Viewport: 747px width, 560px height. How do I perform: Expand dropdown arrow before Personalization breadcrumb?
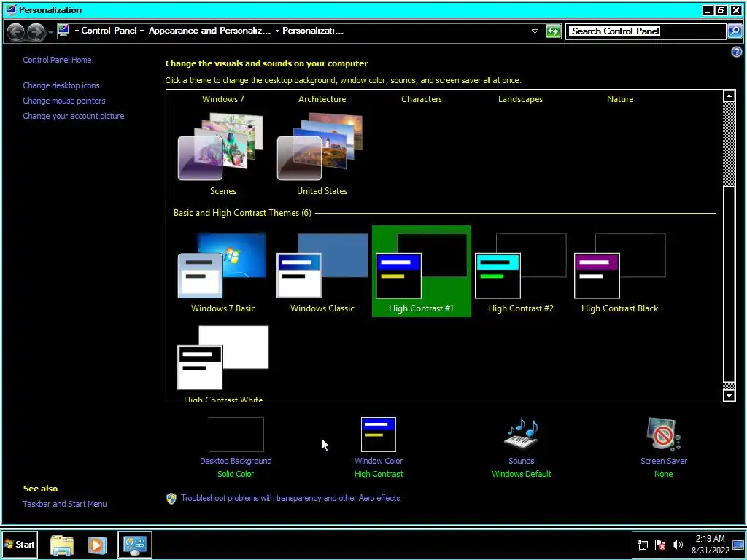277,31
